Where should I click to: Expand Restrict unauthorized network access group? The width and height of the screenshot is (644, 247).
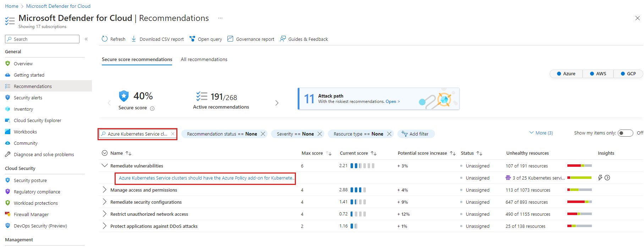(x=104, y=214)
